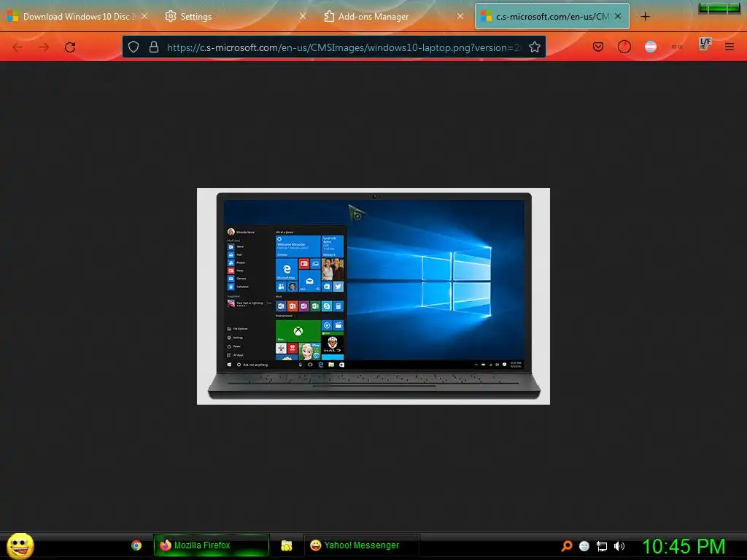The image size is (747, 560).
Task: Open the faint toolbar extension beside L/F
Action: tap(677, 47)
